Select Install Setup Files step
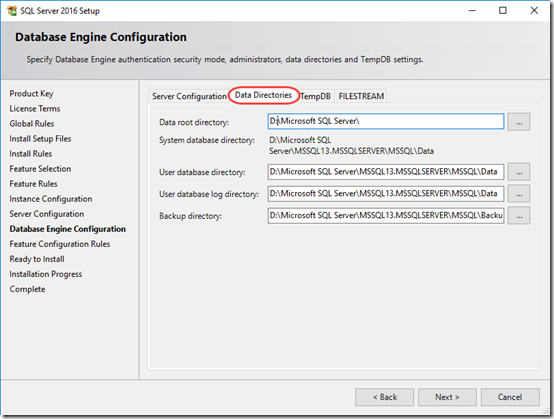Viewport: 554px width, 419px height. pos(40,138)
